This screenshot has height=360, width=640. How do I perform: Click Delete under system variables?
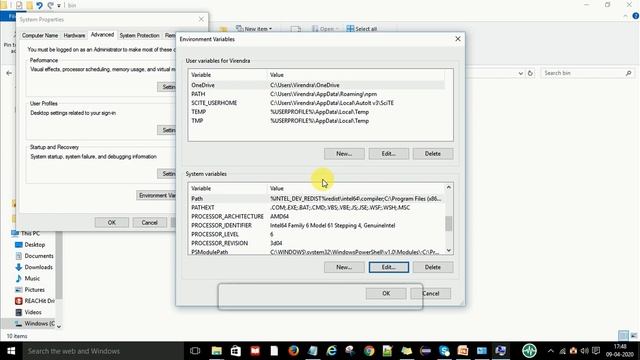[x=433, y=267]
